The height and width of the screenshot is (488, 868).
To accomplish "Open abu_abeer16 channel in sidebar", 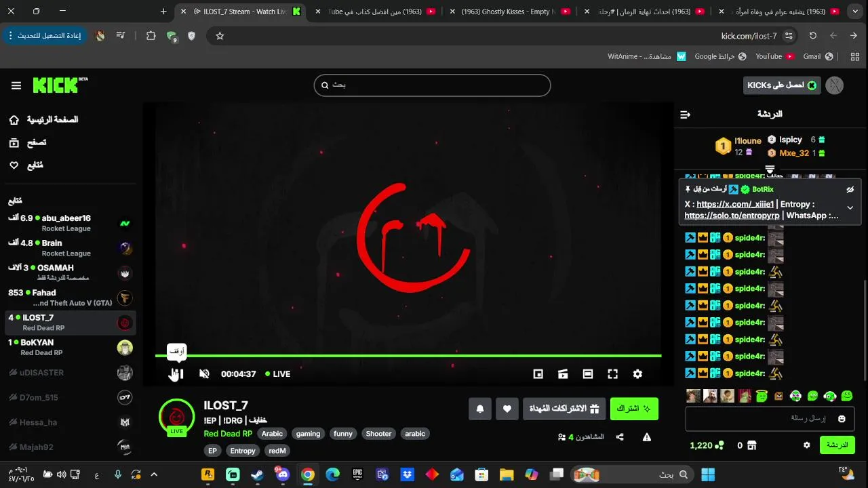I will [69, 223].
